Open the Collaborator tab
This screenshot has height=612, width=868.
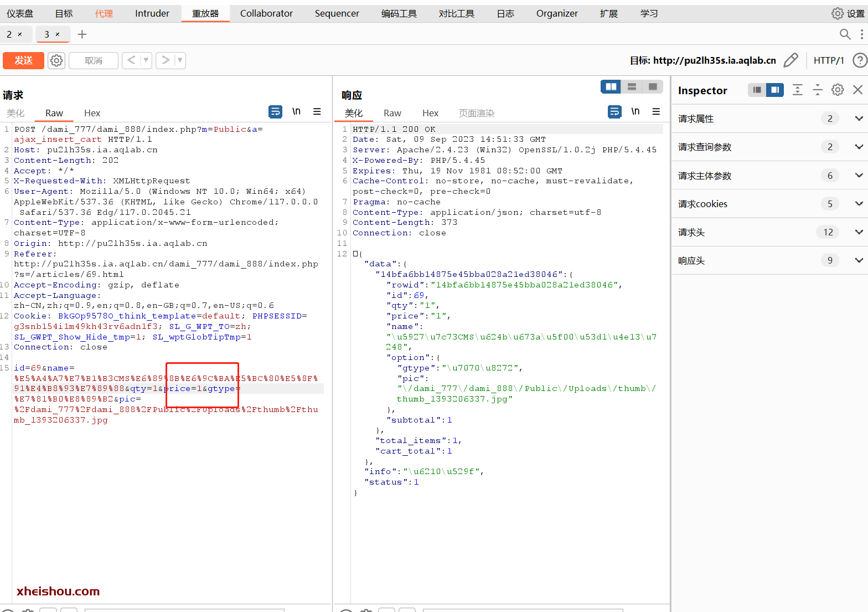pyautogui.click(x=266, y=13)
